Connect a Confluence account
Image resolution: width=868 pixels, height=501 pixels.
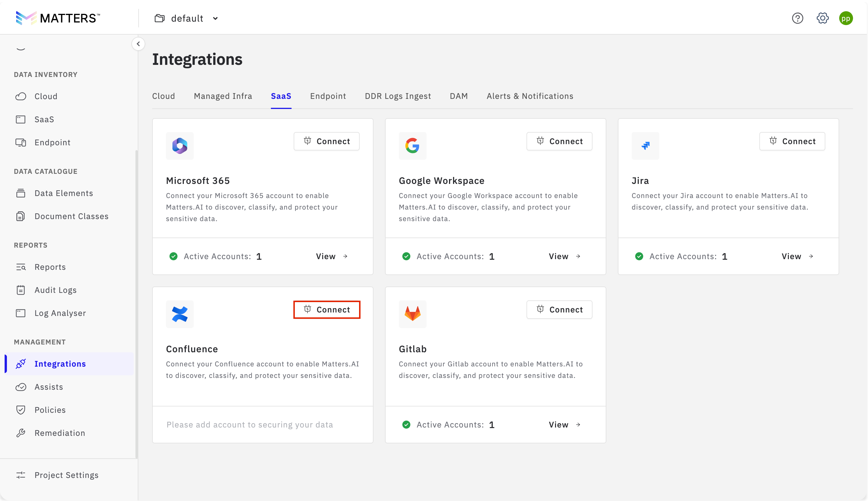click(x=326, y=309)
